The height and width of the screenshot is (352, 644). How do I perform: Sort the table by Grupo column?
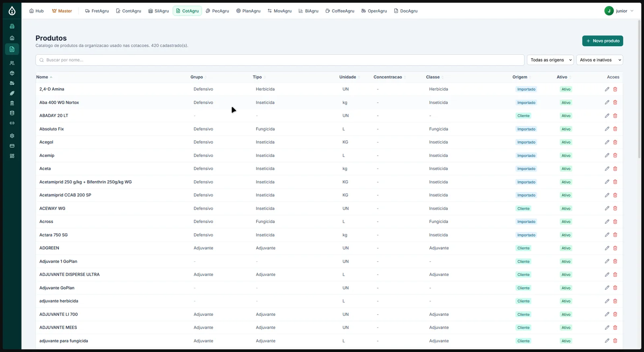(198, 77)
